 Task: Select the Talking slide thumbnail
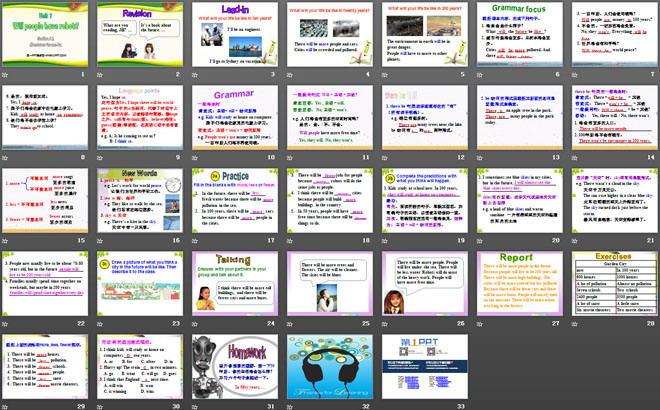(x=235, y=284)
